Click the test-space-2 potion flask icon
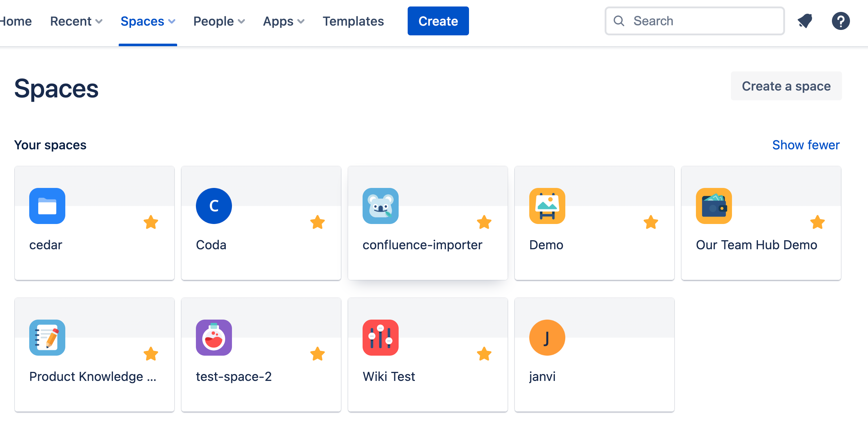 tap(214, 338)
